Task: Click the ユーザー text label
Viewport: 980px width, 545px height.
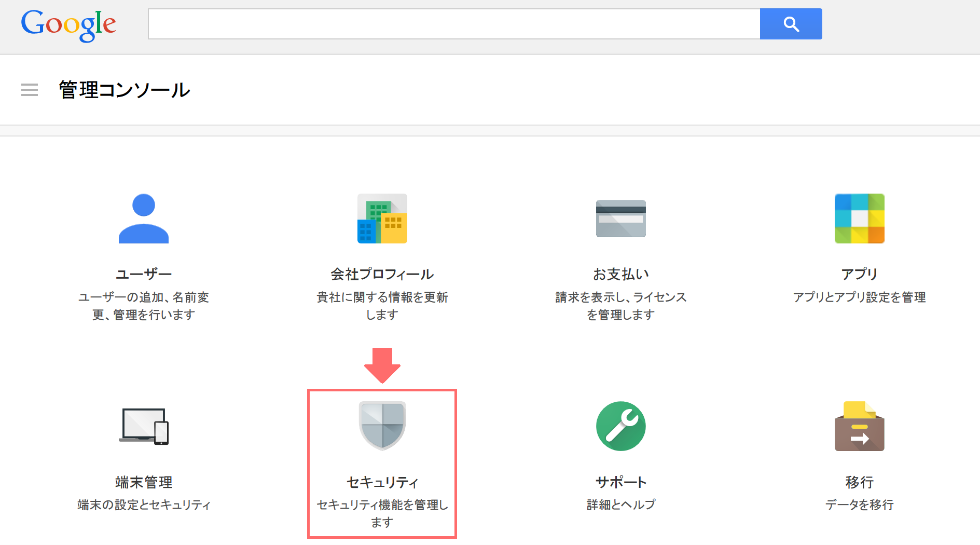Action: (x=144, y=274)
